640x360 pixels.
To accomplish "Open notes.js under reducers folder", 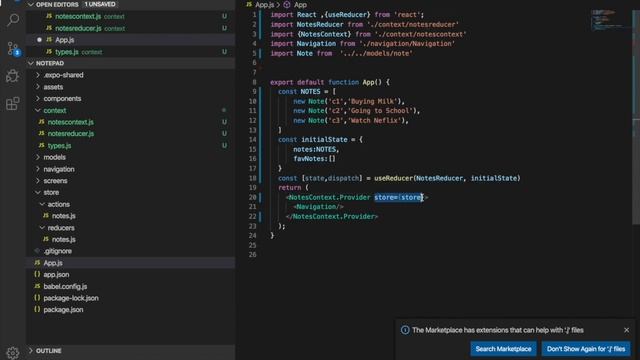I will click(131, 240).
